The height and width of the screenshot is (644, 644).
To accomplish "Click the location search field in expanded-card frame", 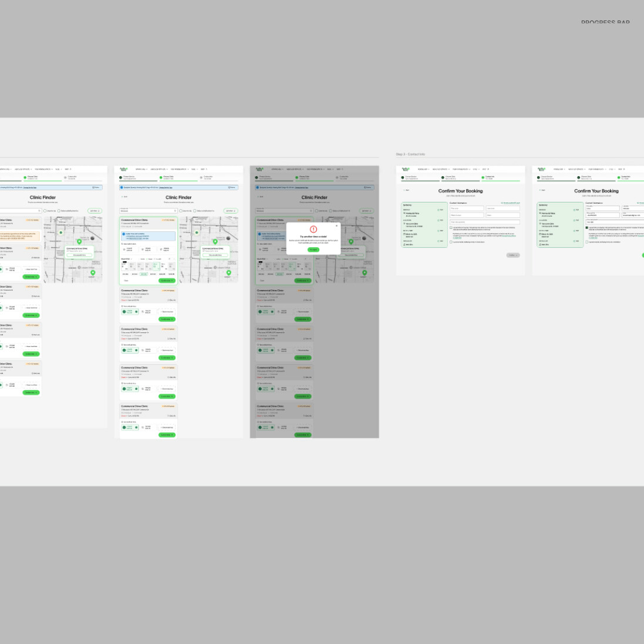I will click(149, 211).
